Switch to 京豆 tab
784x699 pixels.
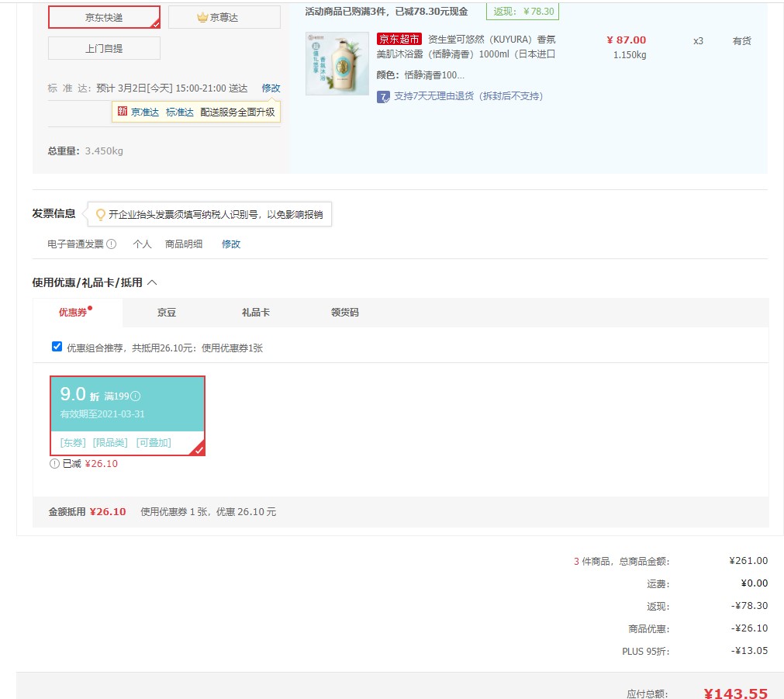pos(167,313)
